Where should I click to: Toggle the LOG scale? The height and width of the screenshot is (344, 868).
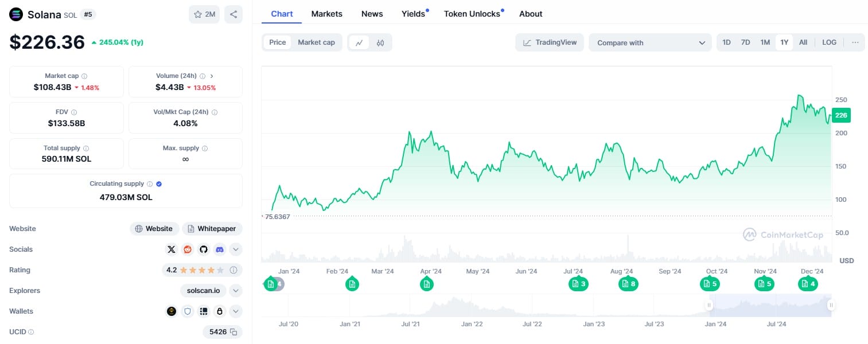coord(830,42)
